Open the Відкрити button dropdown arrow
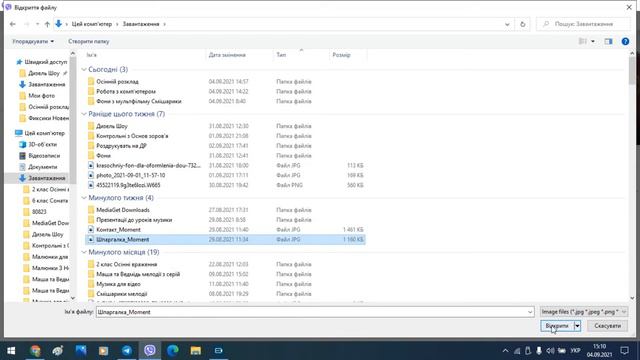This screenshot has height=360, width=640. click(577, 326)
